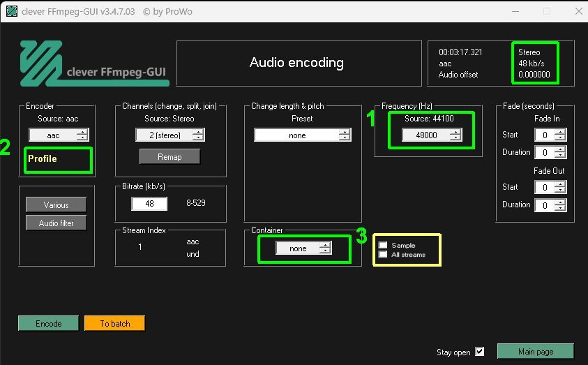The image size is (588, 365).
Task: Decrease the Container spinner down arrow
Action: tap(325, 251)
